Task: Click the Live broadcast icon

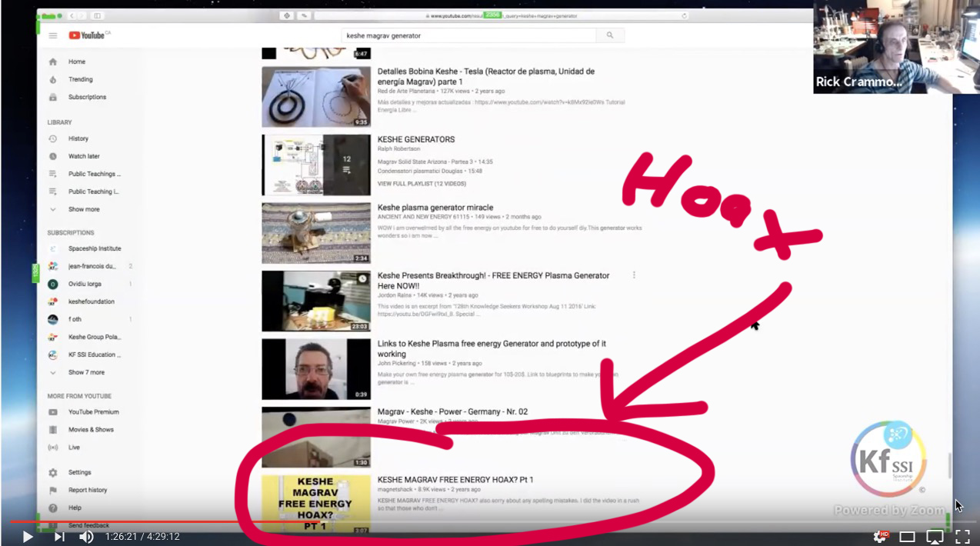Action: 53,448
